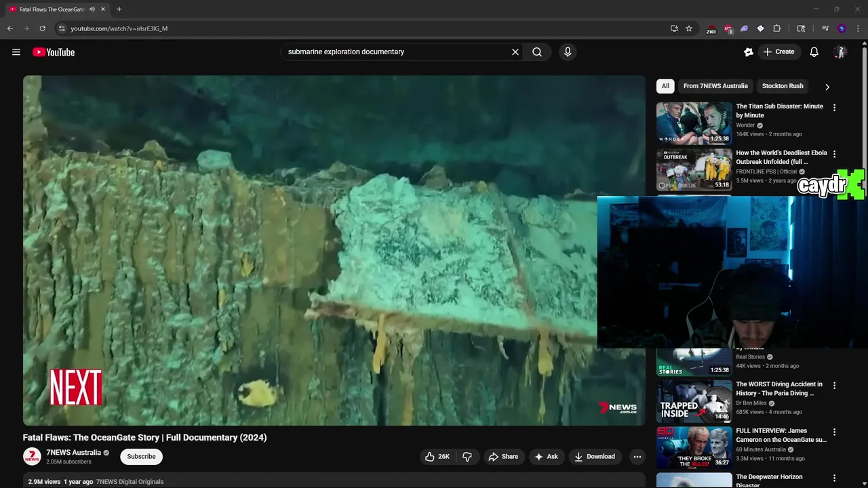The image size is (868, 488).
Task: Open the Dr Ben Miles channel link
Action: [x=752, y=403]
